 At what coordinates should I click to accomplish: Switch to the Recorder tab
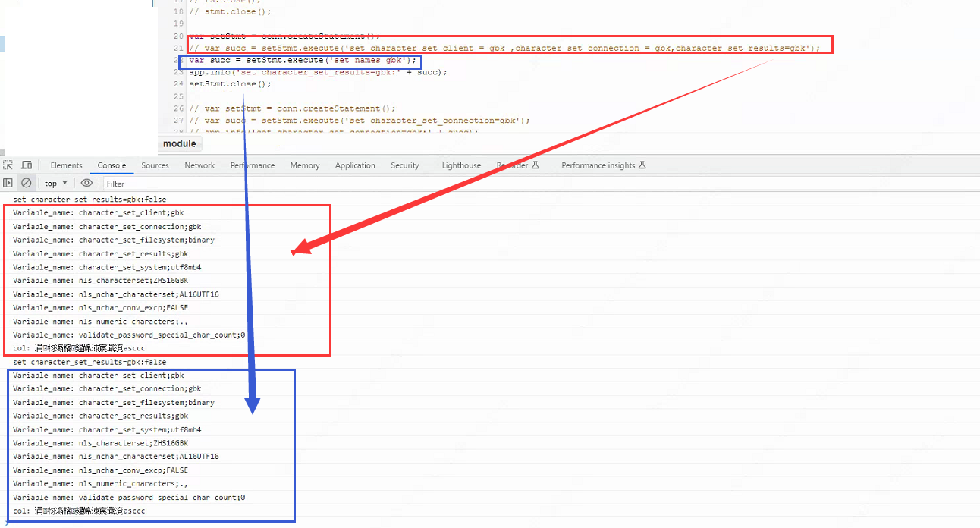pyautogui.click(x=517, y=165)
